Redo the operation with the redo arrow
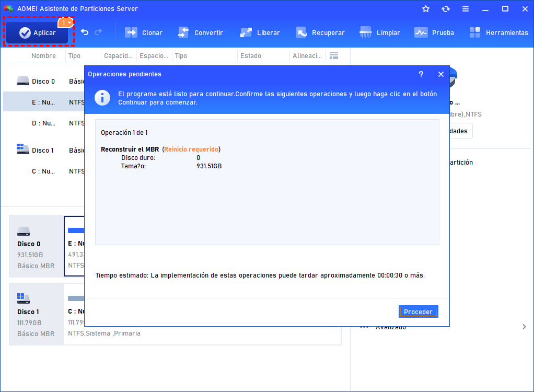Screen dimensions: 534x392 [98, 32]
